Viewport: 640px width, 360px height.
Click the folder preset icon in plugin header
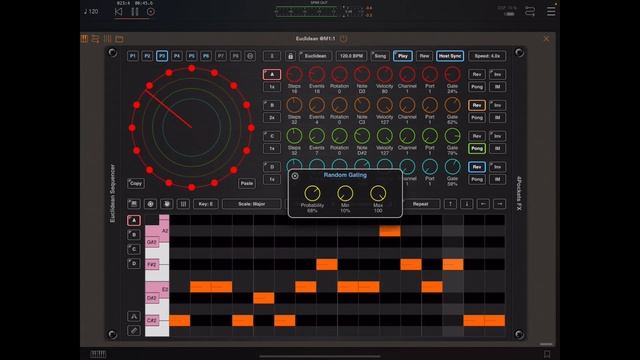click(x=119, y=39)
